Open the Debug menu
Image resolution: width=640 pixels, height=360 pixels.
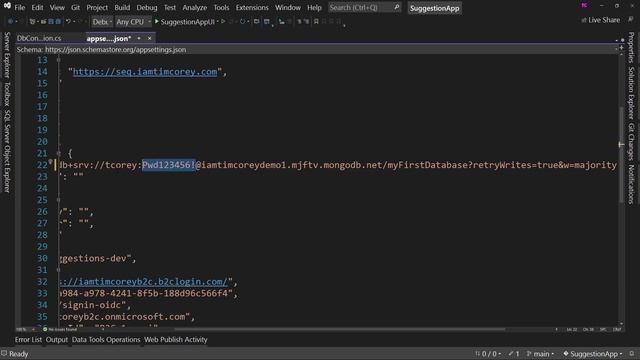(147, 7)
